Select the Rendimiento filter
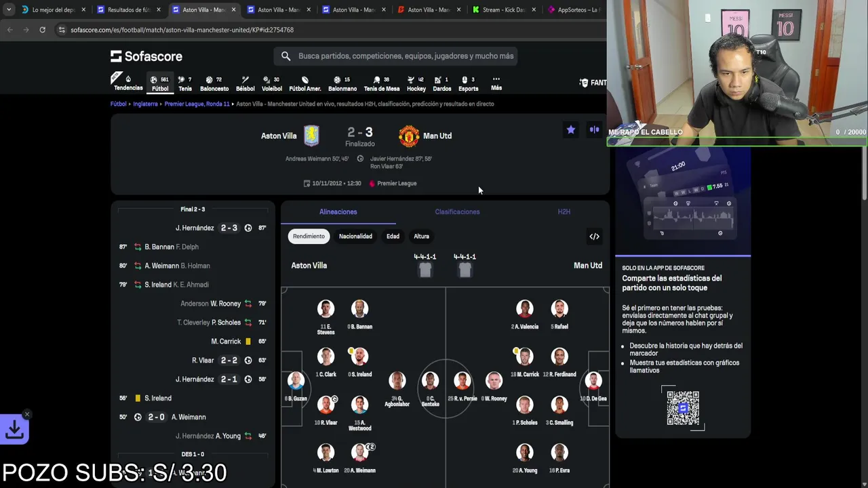Screen dimensions: 868x488 click(309, 236)
